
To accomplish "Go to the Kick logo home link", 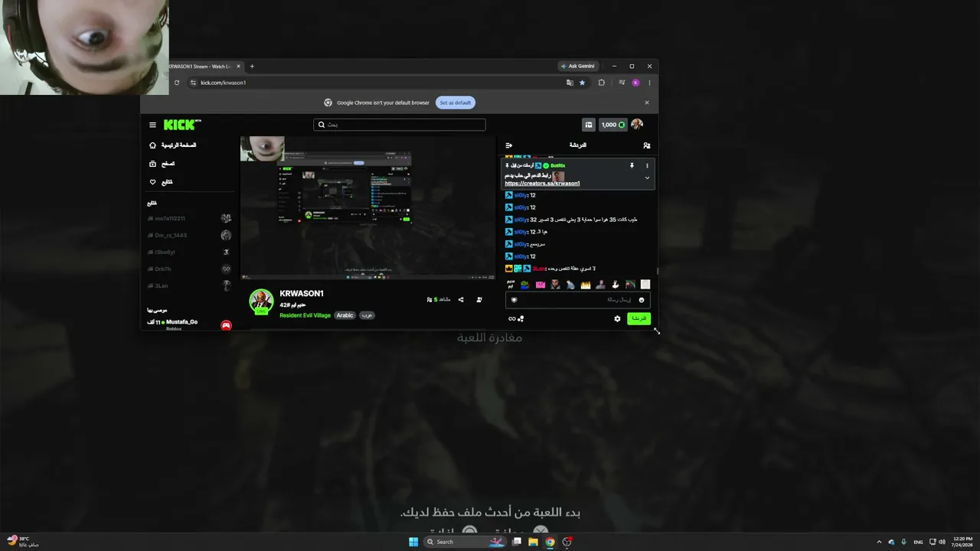I will tap(181, 125).
